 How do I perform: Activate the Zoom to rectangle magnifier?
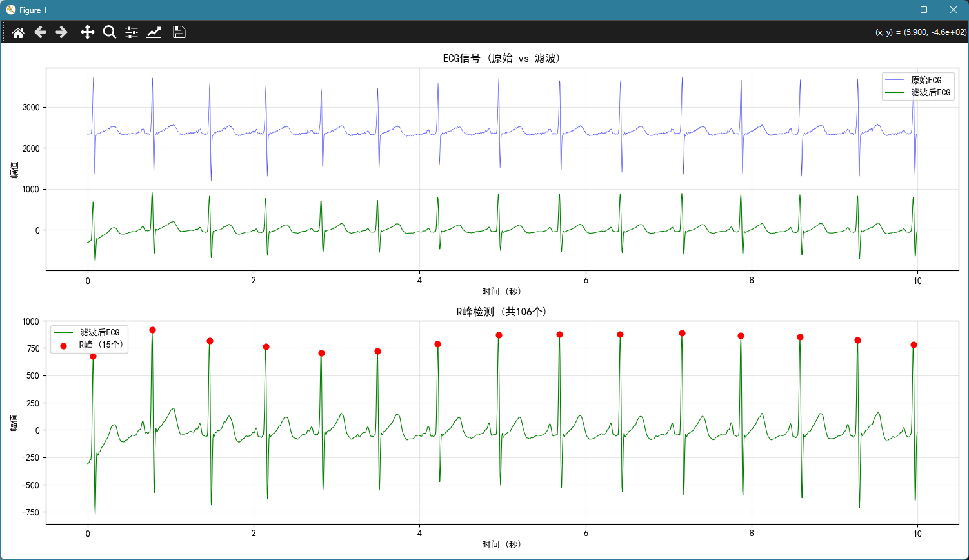110,32
